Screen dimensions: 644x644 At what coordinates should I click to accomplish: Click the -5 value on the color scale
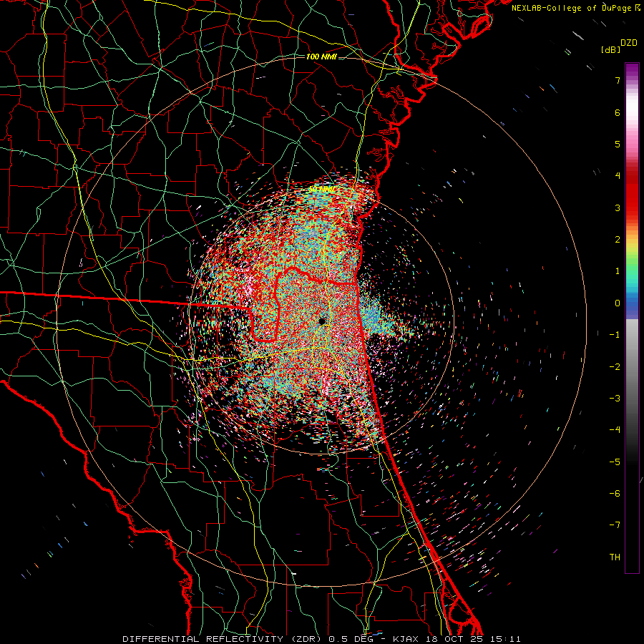[x=615, y=462]
